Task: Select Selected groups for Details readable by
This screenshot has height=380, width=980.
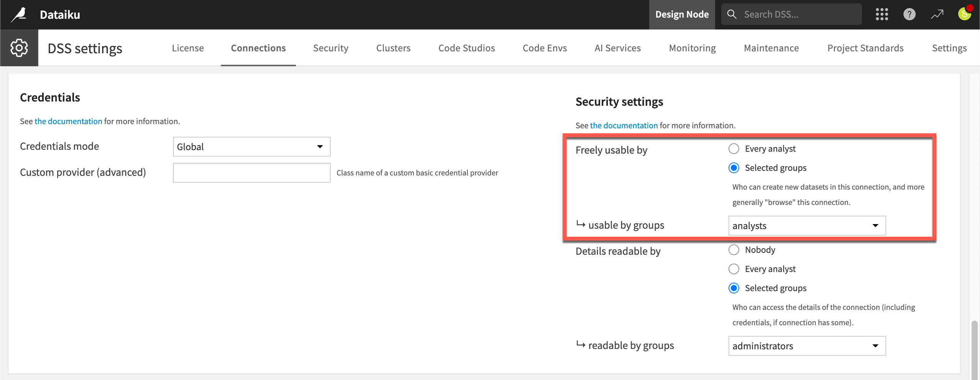Action: click(x=734, y=288)
